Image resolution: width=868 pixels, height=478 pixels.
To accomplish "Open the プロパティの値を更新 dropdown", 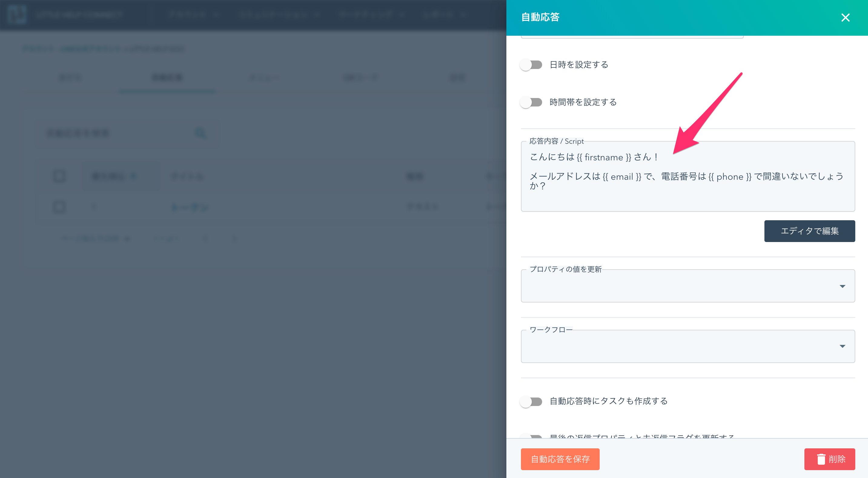I will click(x=687, y=286).
